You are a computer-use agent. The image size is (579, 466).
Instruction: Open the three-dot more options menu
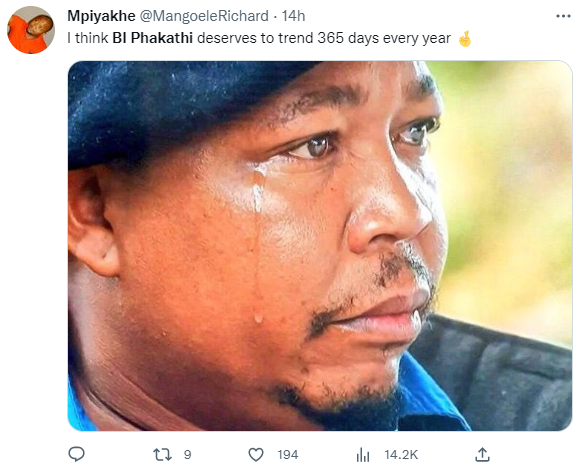(563, 16)
